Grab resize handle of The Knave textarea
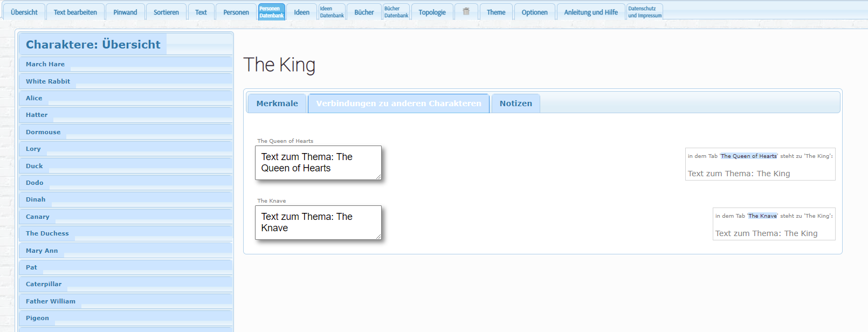 378,237
